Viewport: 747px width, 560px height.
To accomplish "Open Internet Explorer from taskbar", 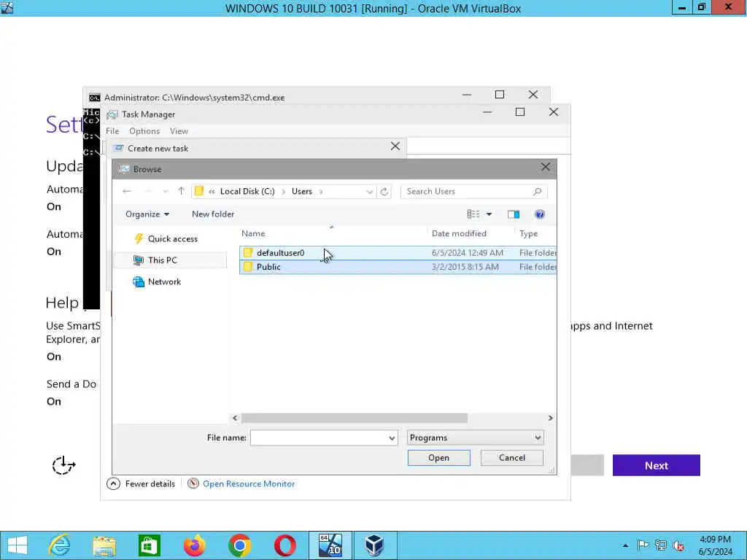I will tap(60, 545).
